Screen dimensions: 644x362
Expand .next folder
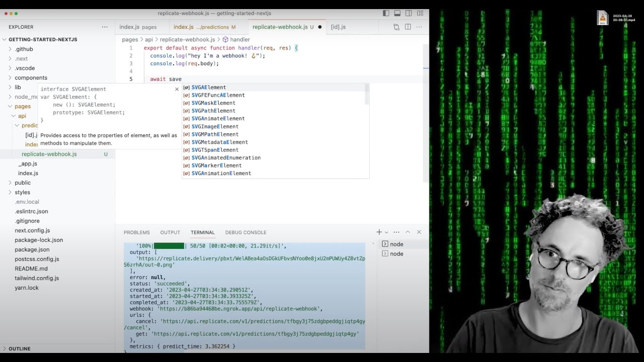click(x=57, y=59)
